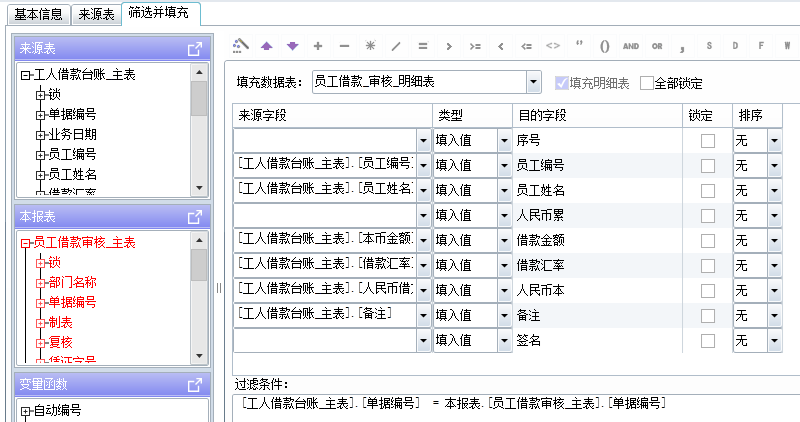Check lock box for 备注 row
The width and height of the screenshot is (800, 422).
click(x=708, y=315)
